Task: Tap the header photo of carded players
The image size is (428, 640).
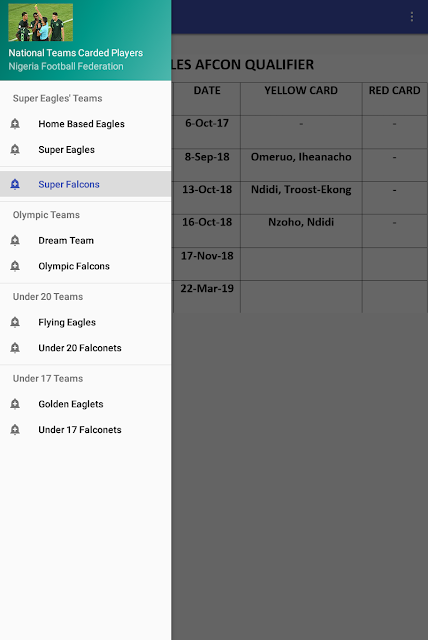Action: point(40,22)
